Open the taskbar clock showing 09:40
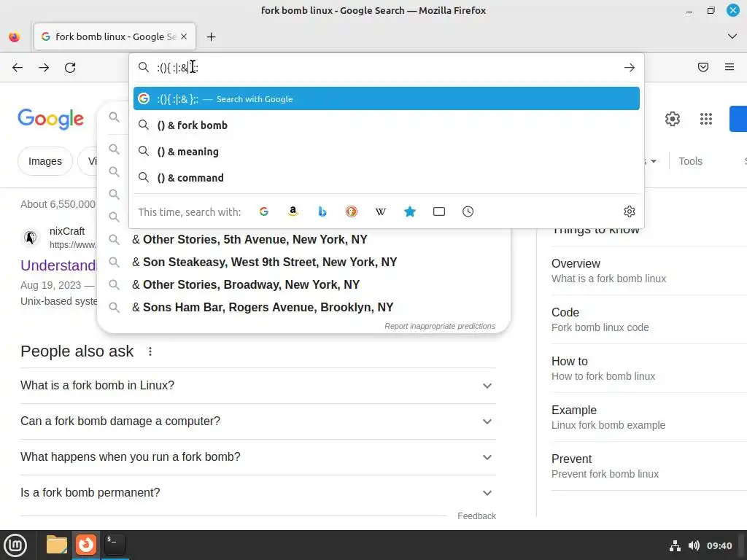The height and width of the screenshot is (560, 747). tap(719, 545)
